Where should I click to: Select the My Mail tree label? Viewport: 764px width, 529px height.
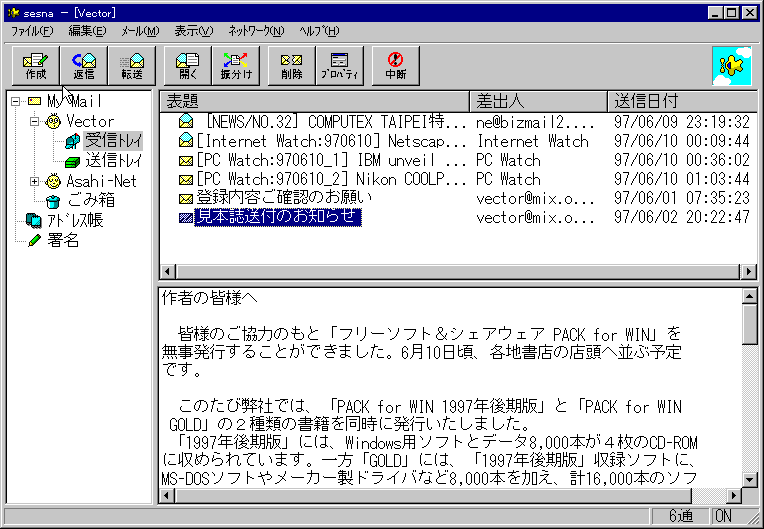click(x=75, y=101)
